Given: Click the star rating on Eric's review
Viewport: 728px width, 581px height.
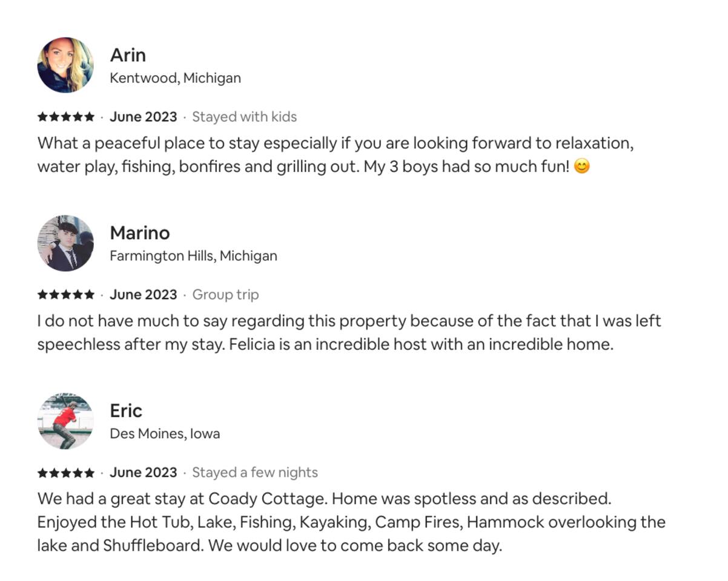Looking at the screenshot, I should (66, 473).
